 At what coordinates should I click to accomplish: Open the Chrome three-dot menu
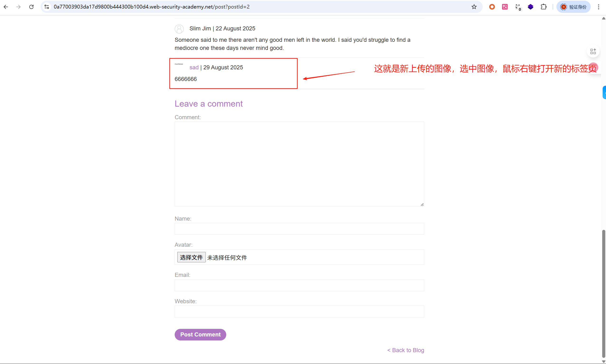[x=598, y=7]
